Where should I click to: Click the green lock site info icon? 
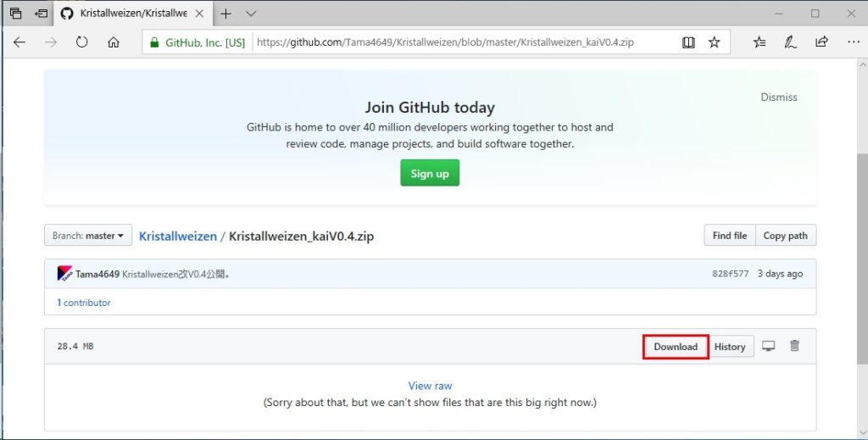154,42
